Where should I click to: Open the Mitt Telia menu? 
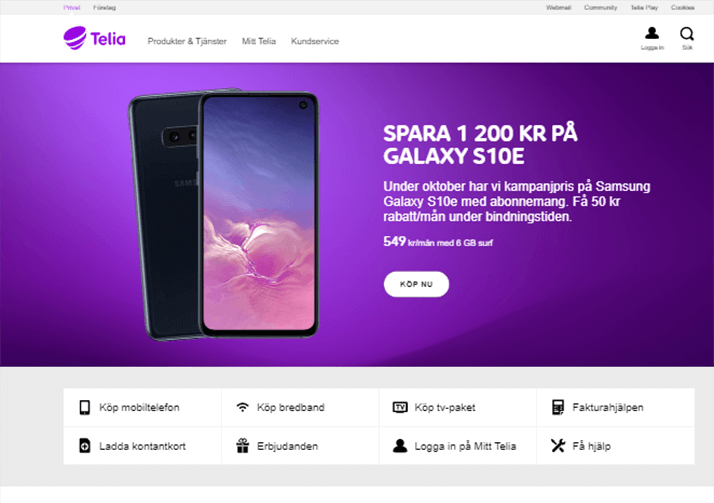tap(259, 41)
